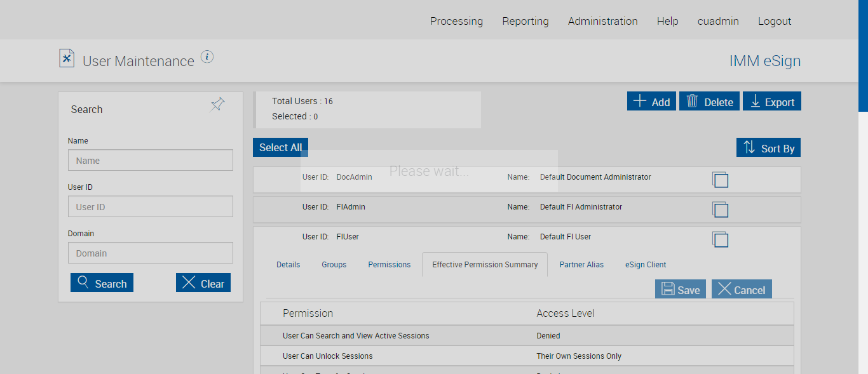868x374 pixels.
Task: Open the Administration menu
Action: point(603,21)
